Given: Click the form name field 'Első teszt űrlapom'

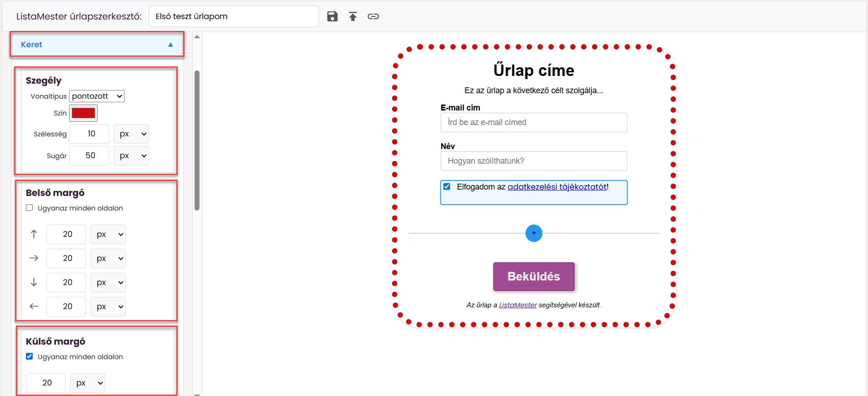Looking at the screenshot, I should [234, 16].
